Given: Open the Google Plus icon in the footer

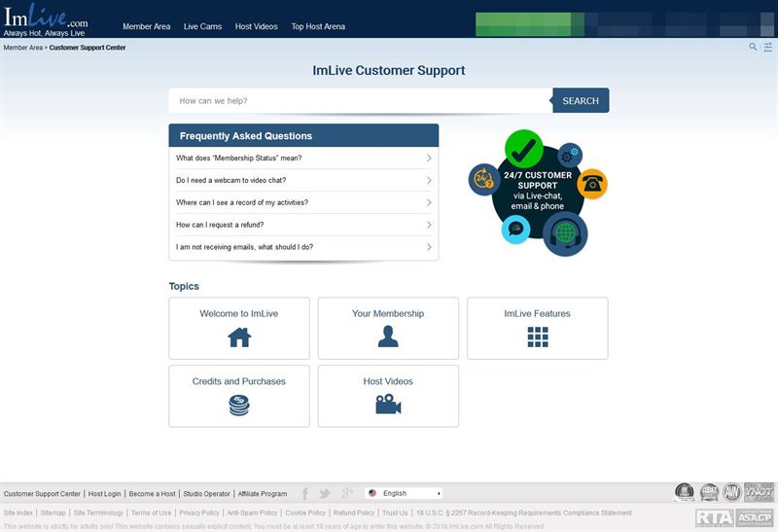Looking at the screenshot, I should click(347, 493).
